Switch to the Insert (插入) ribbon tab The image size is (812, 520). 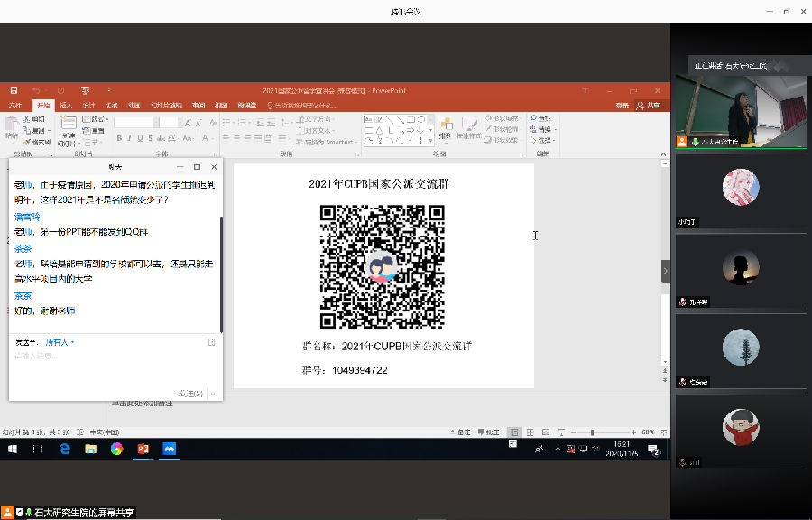coord(66,105)
